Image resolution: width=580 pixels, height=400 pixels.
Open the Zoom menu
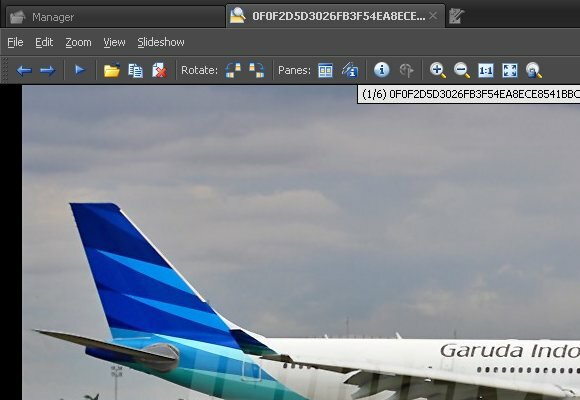click(78, 42)
